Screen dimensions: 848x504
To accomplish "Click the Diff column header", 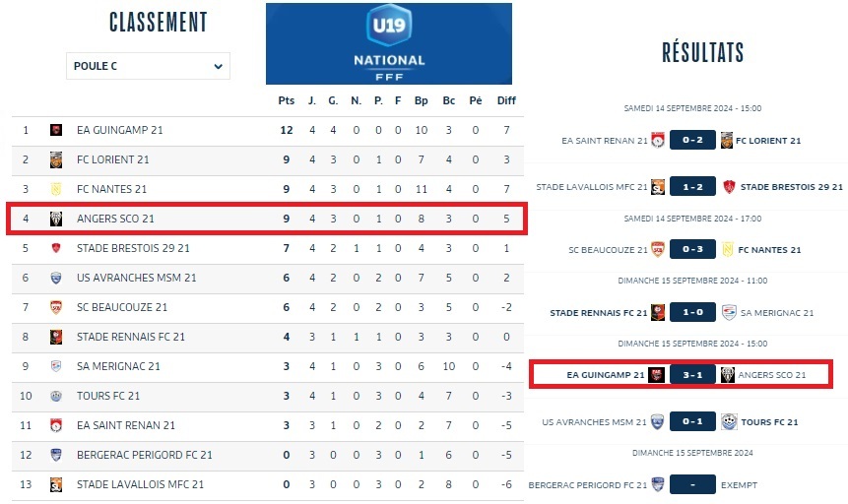I will click(506, 100).
